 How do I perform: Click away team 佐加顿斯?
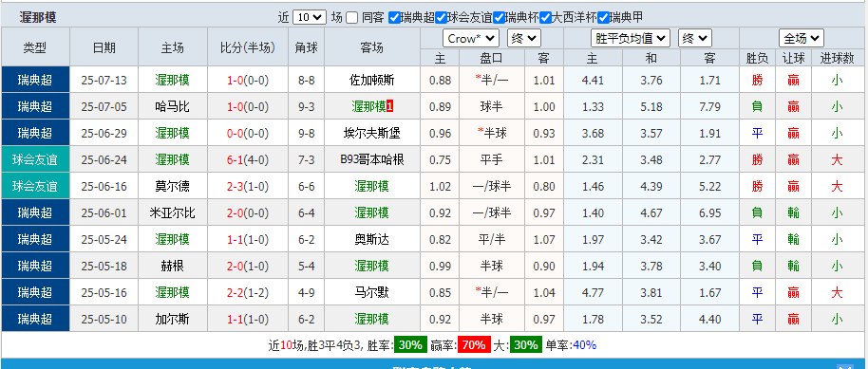pos(372,81)
